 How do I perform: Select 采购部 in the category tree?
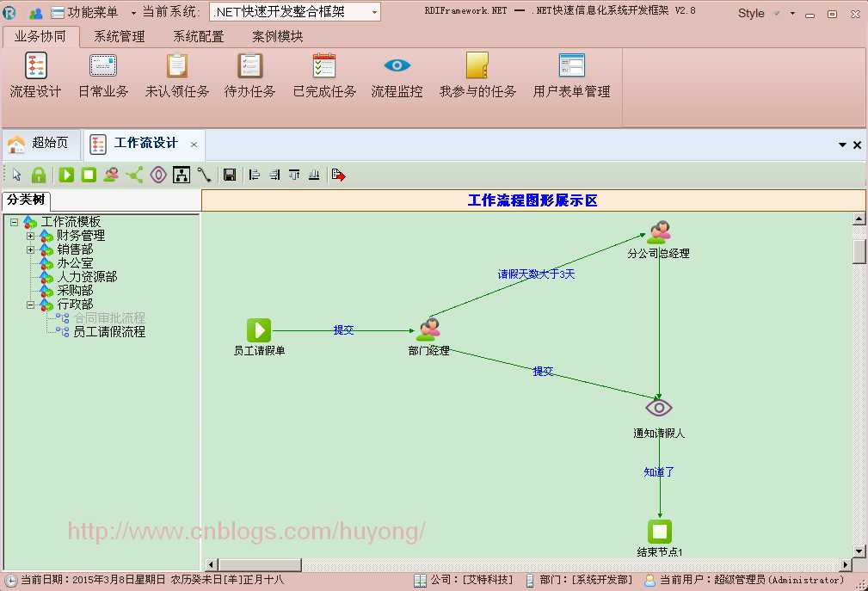(x=75, y=291)
